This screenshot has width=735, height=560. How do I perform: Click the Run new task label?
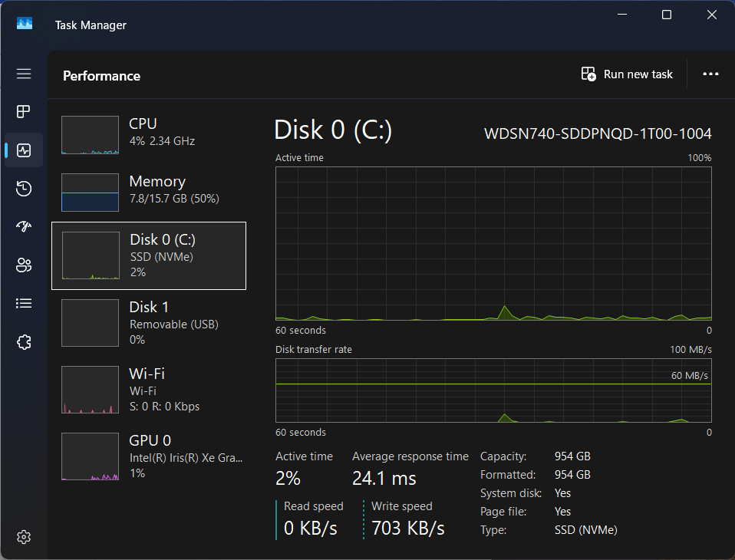click(638, 74)
